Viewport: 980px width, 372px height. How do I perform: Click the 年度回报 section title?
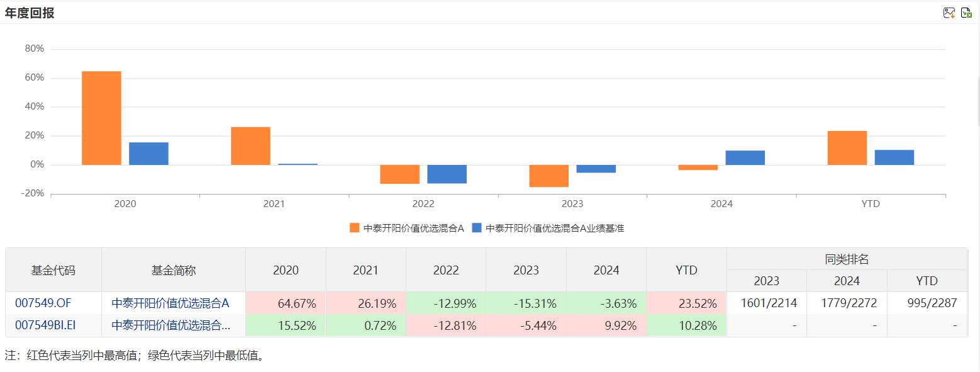pos(30,13)
